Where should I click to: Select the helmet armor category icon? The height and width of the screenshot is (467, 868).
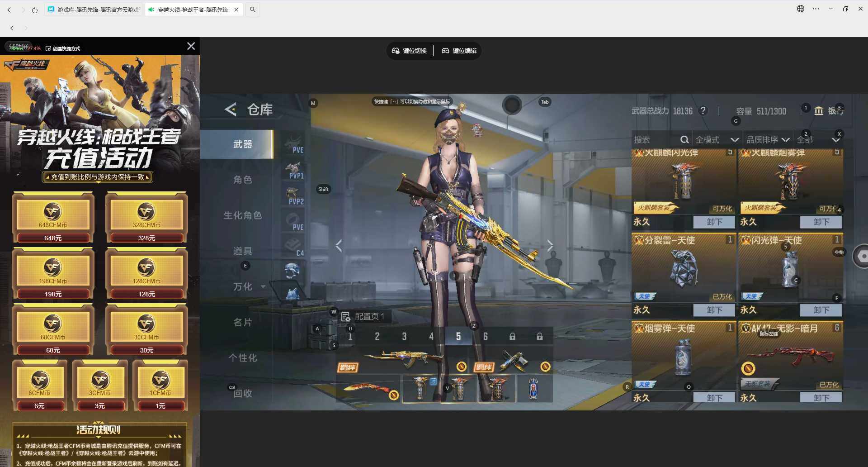tap(293, 271)
